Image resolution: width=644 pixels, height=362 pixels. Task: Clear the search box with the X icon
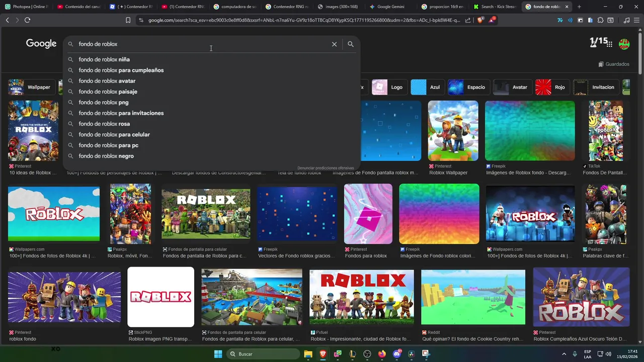[334, 44]
